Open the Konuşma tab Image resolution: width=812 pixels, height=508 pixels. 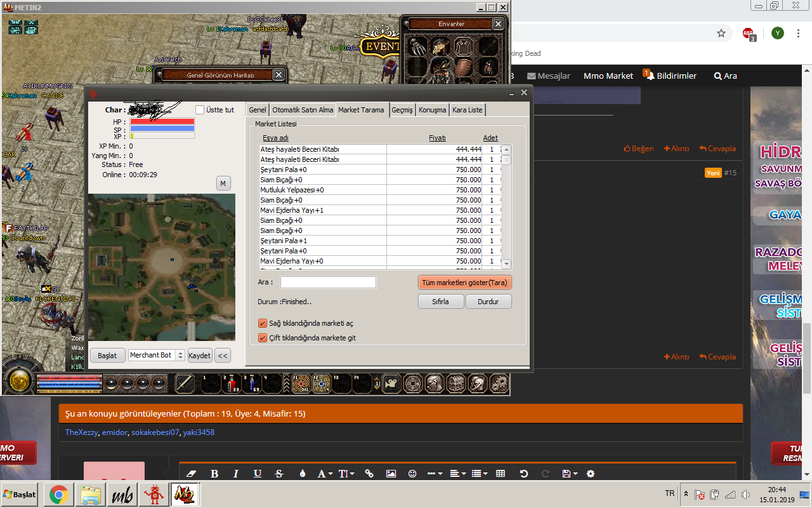point(433,110)
